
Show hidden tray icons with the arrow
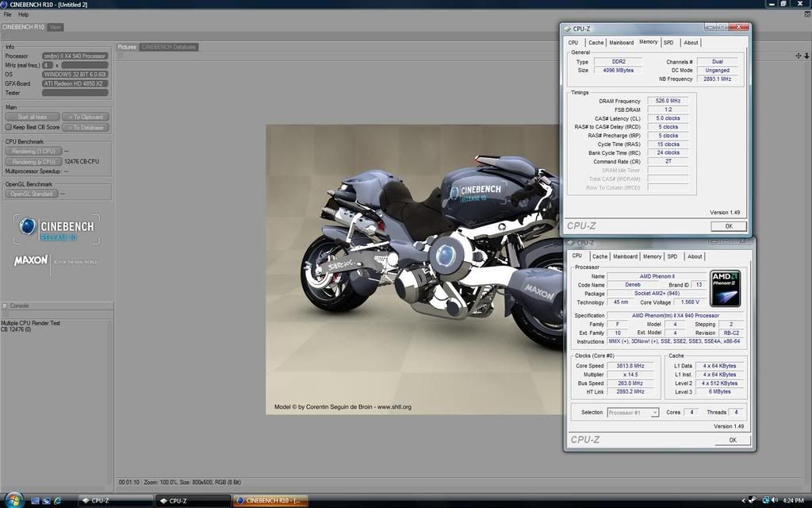click(744, 501)
